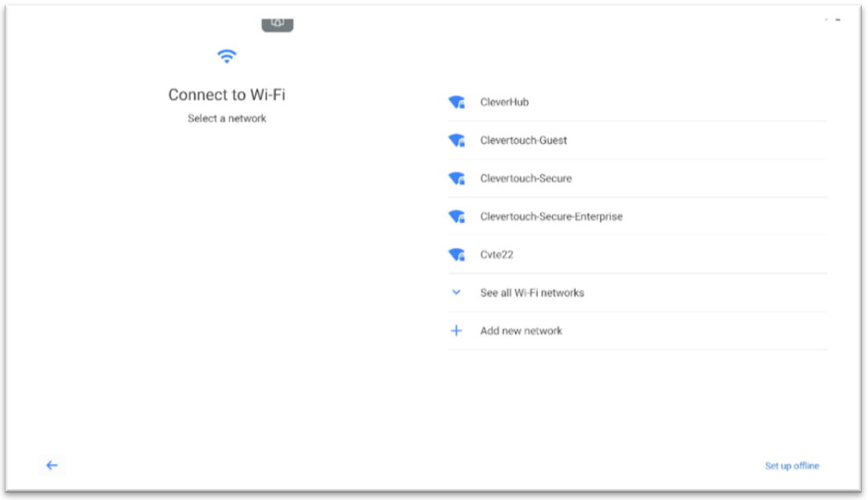Viewport: 868px width, 500px height.
Task: Choose the Clevertouch-Secure network
Action: (525, 178)
